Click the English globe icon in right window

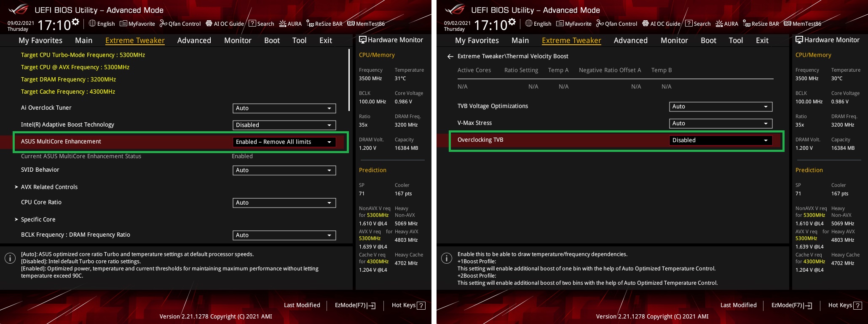click(x=529, y=23)
